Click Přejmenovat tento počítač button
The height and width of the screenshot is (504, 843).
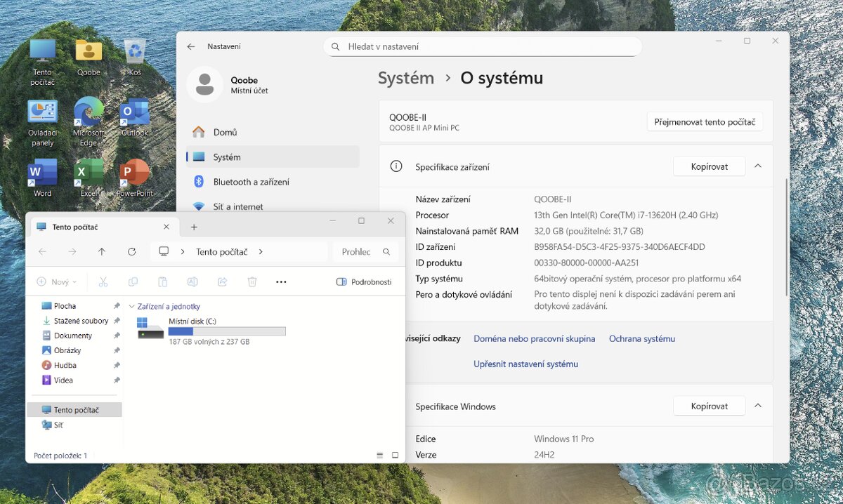(x=704, y=121)
